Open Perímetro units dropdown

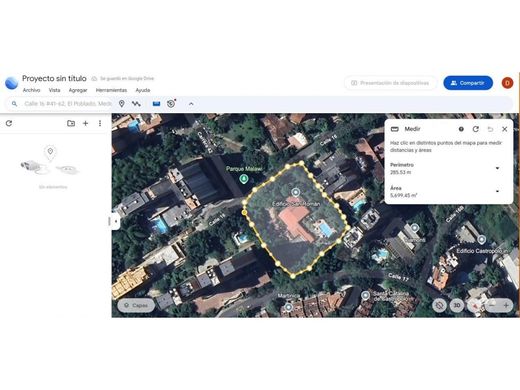[497, 168]
